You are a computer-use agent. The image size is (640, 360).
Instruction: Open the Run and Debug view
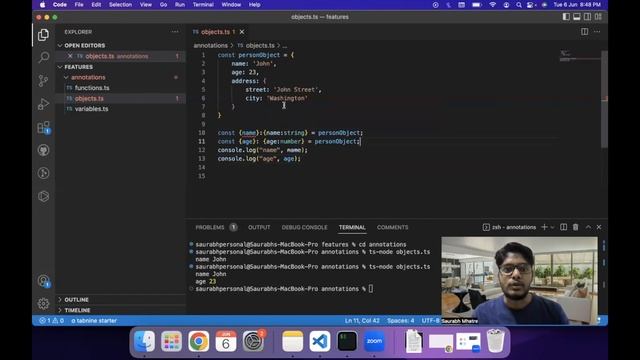[43, 104]
